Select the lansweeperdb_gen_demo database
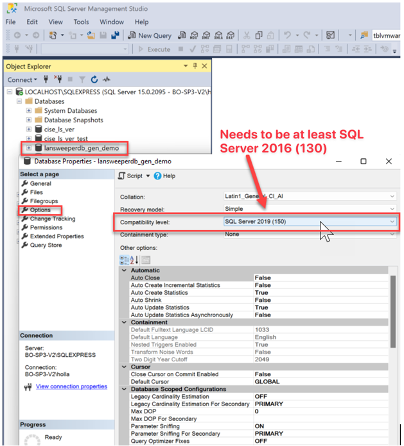 (x=81, y=148)
